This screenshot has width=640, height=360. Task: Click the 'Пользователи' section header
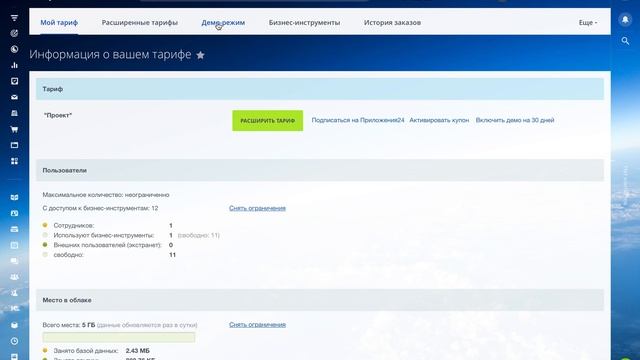[320, 170]
